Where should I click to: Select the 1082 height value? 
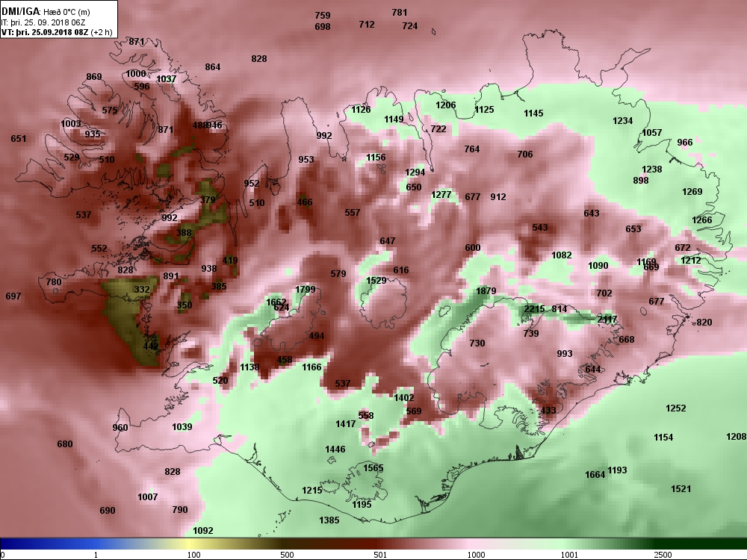point(561,255)
